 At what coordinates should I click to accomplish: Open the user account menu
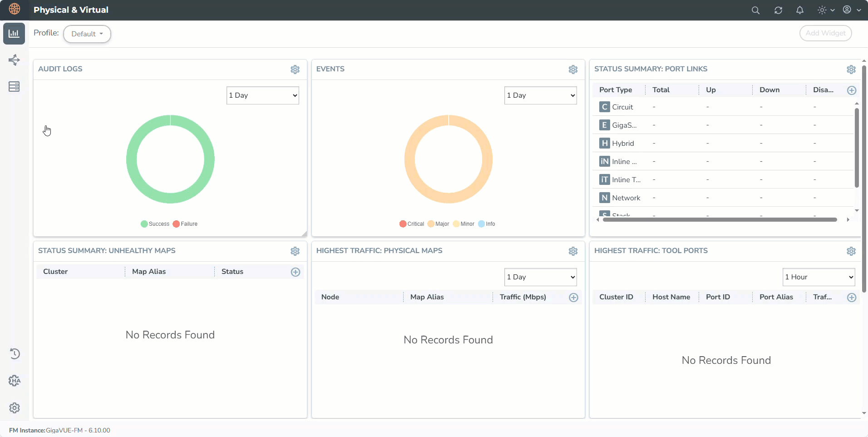pyautogui.click(x=852, y=10)
